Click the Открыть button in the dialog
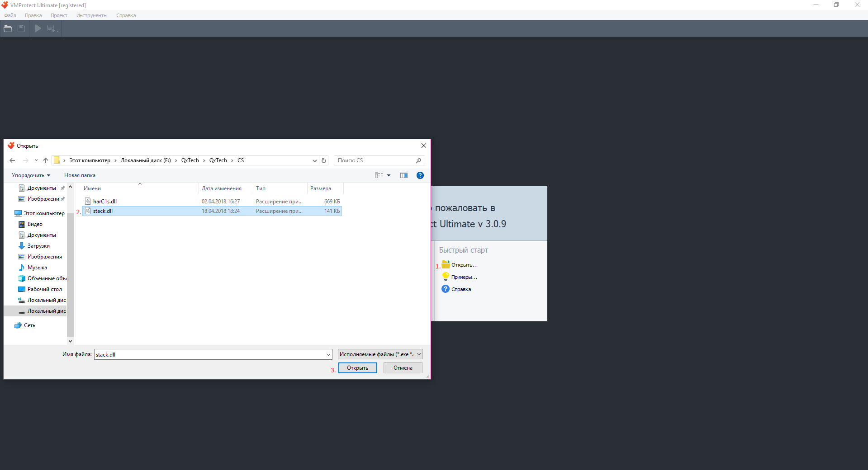Screen dimensions: 868x470 click(x=358, y=368)
